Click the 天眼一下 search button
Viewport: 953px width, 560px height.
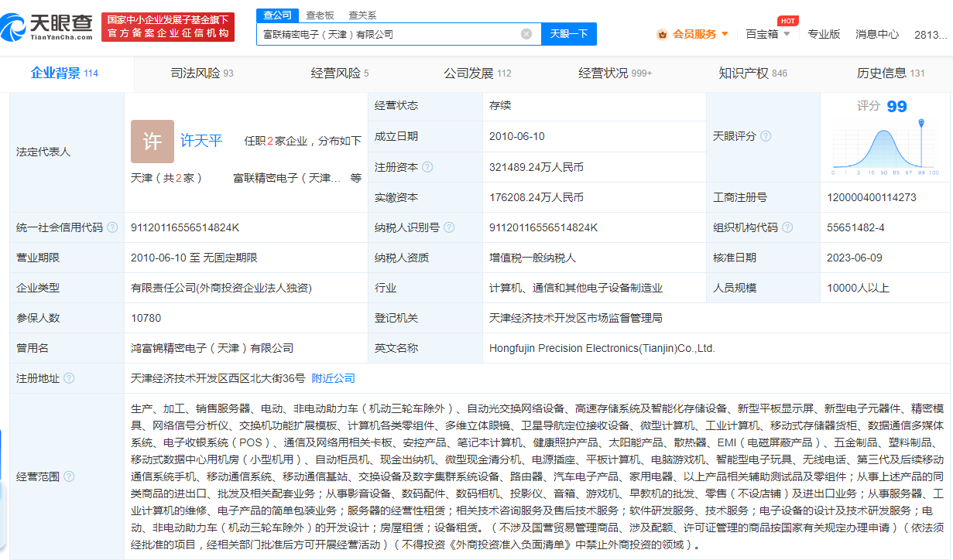[569, 34]
